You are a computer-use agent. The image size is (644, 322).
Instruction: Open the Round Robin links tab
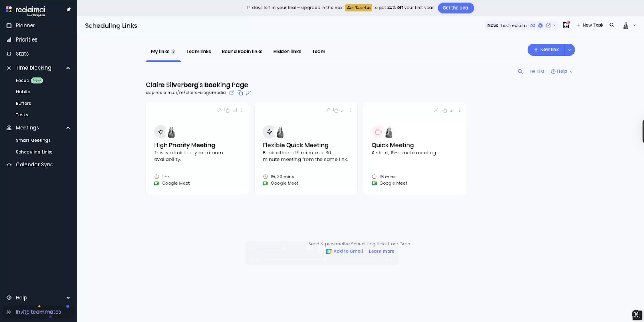[x=242, y=52]
